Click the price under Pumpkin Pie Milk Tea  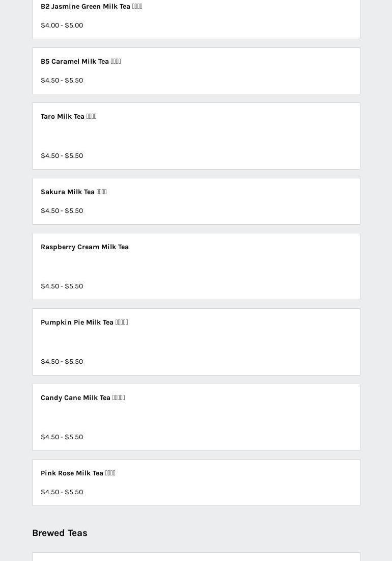tap(62, 362)
